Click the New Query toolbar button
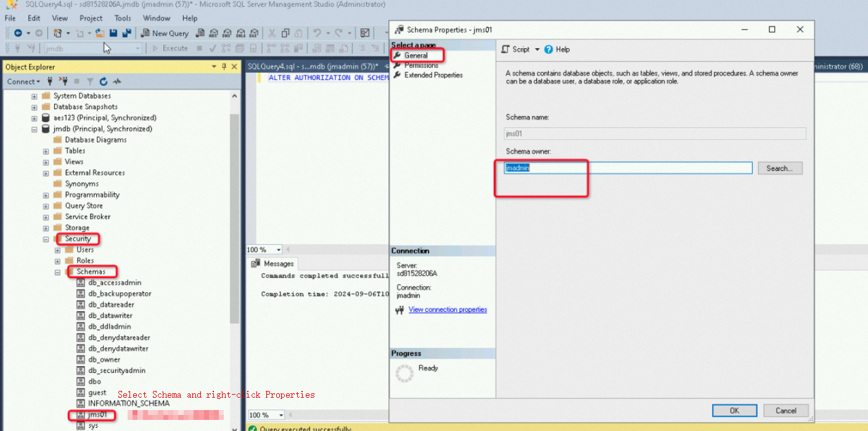Viewport: 868px width, 431px height. pos(165,33)
